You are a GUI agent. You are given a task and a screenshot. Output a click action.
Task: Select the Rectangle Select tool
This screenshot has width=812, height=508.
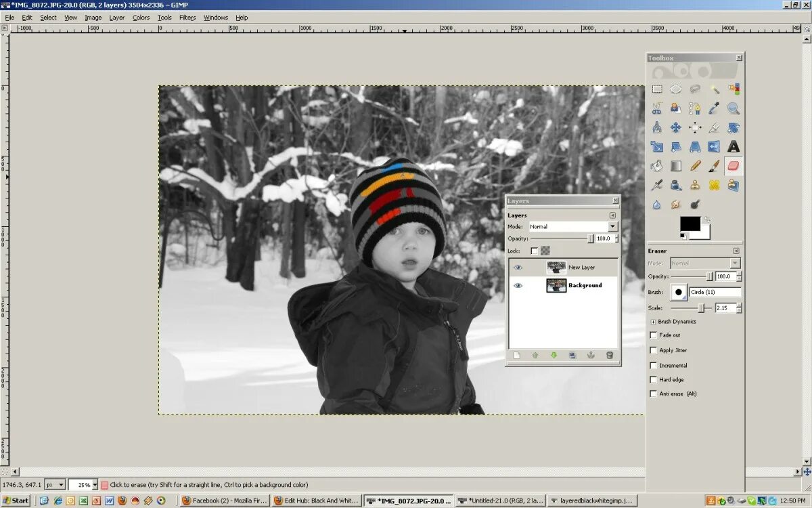coord(656,89)
